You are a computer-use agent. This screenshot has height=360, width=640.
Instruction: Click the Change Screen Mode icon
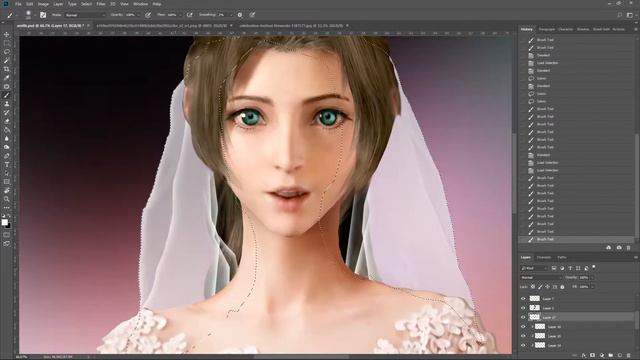pos(7,244)
